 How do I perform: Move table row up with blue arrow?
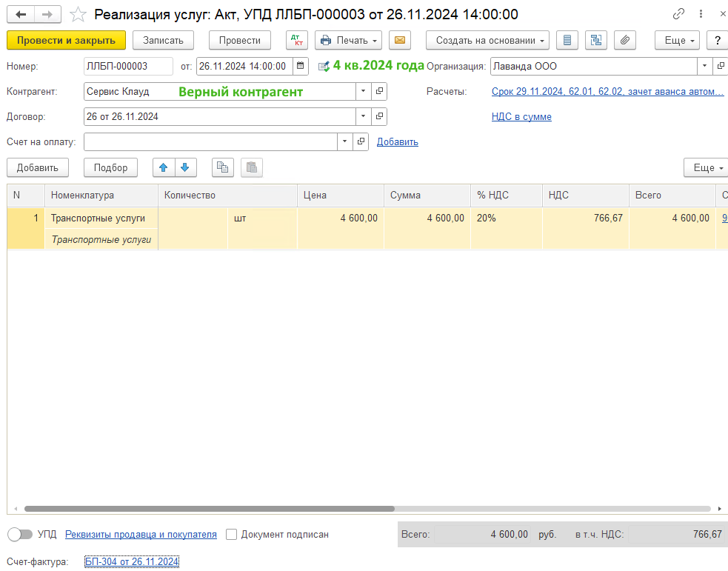164,167
